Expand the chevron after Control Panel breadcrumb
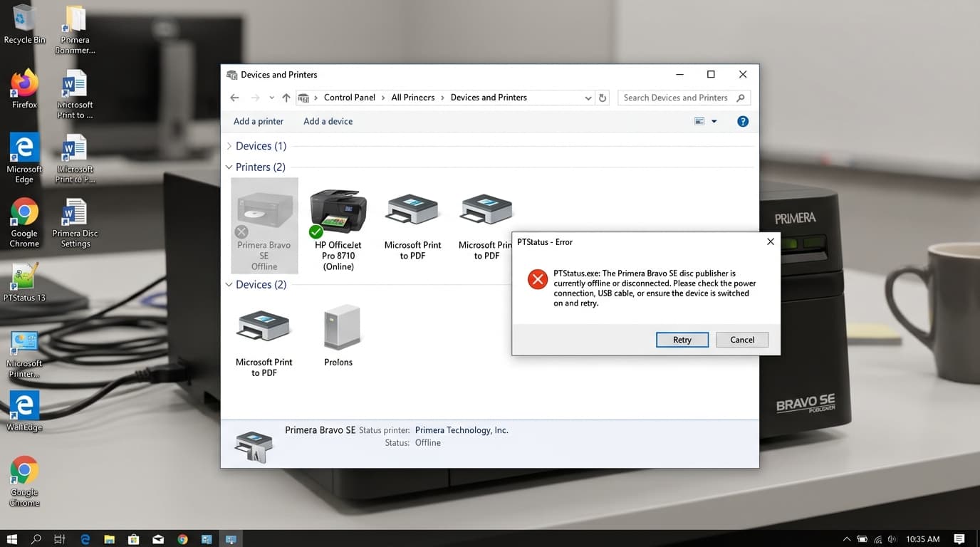The width and height of the screenshot is (980, 547). pyautogui.click(x=383, y=98)
